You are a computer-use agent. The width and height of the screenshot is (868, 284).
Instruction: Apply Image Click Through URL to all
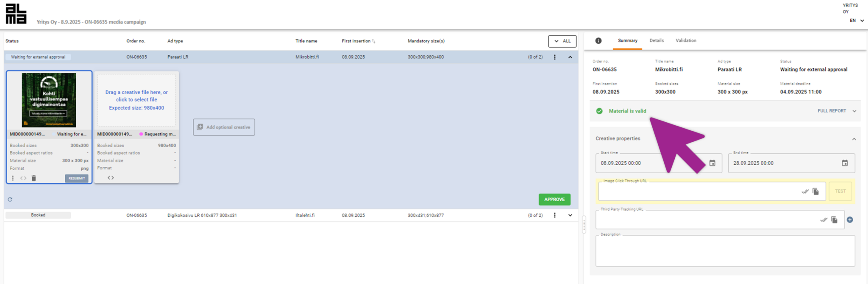point(805,191)
